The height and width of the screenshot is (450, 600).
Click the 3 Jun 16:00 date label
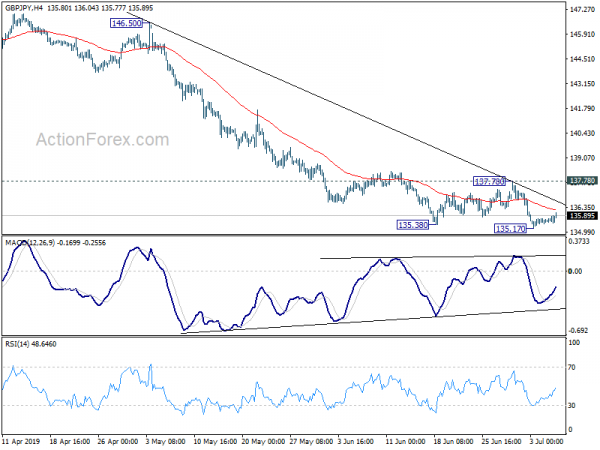[x=356, y=441]
